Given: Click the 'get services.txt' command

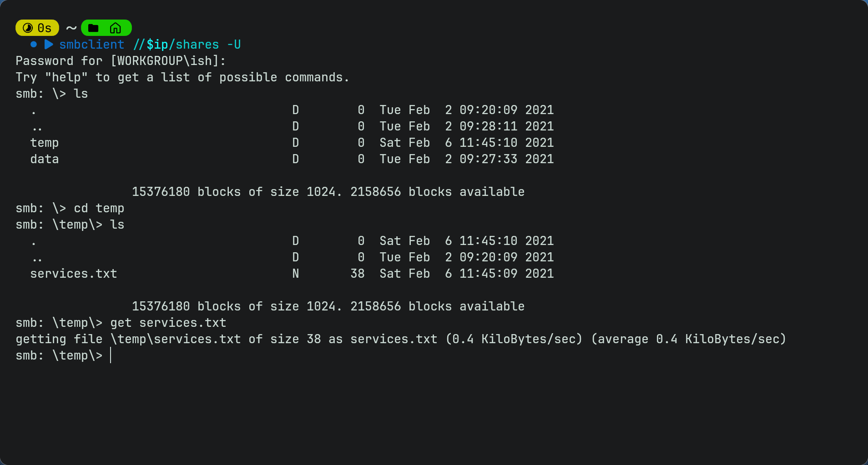Looking at the screenshot, I should coord(168,323).
